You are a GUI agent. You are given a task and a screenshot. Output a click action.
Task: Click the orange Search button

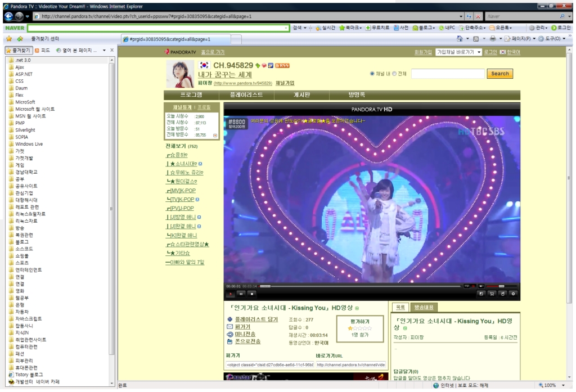pos(499,74)
